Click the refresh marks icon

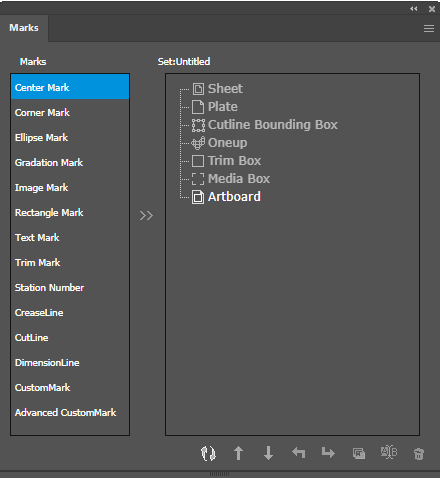208,453
